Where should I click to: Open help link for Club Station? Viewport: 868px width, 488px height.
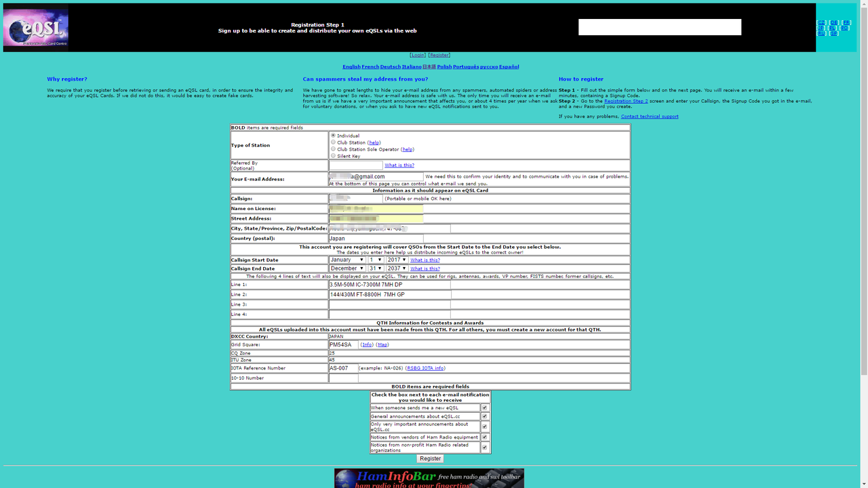[374, 142]
